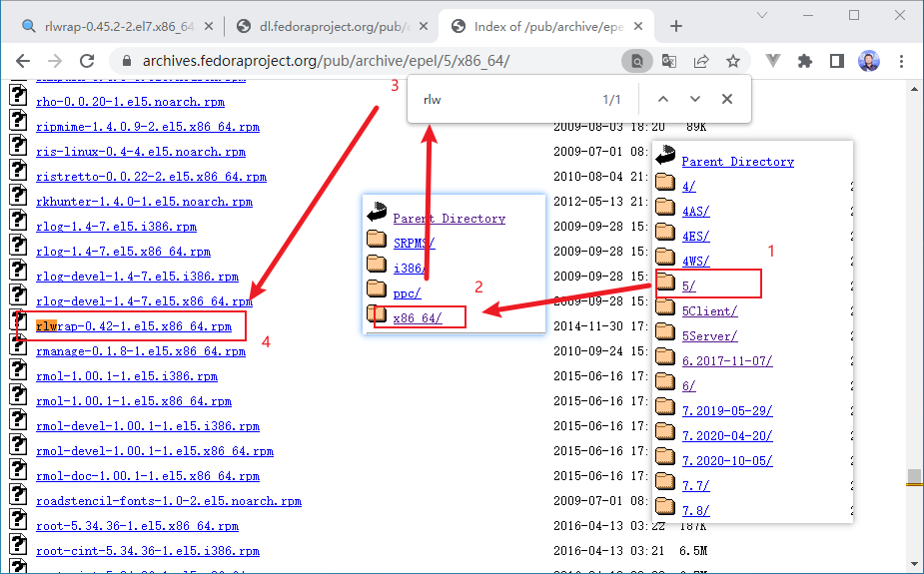
Task: Open the extensions puzzle icon
Action: tap(805, 61)
